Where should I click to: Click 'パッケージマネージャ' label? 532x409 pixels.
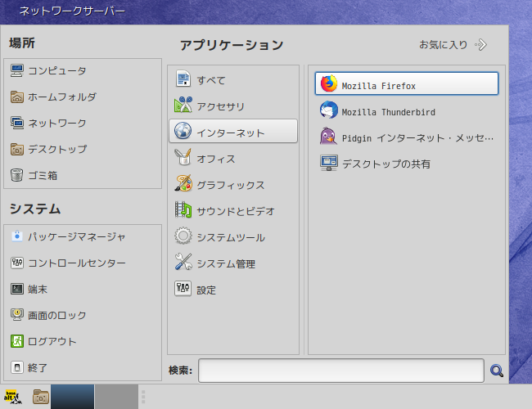[x=77, y=236]
